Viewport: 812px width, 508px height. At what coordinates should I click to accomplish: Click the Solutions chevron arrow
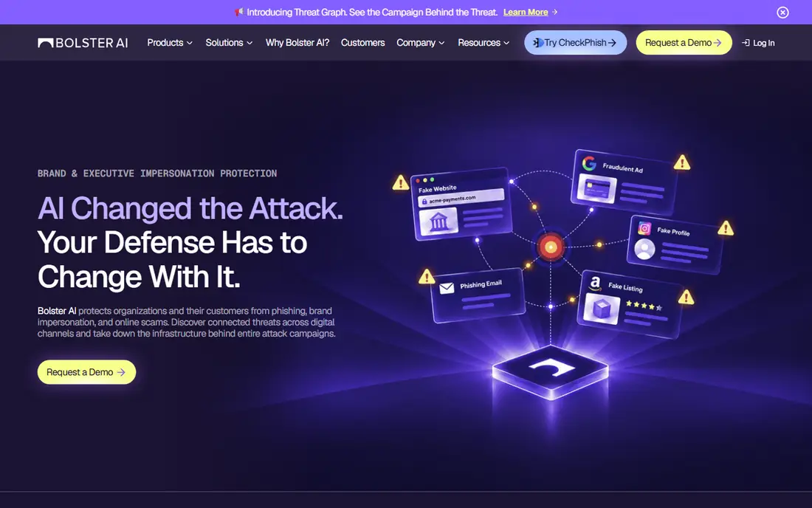coord(250,43)
